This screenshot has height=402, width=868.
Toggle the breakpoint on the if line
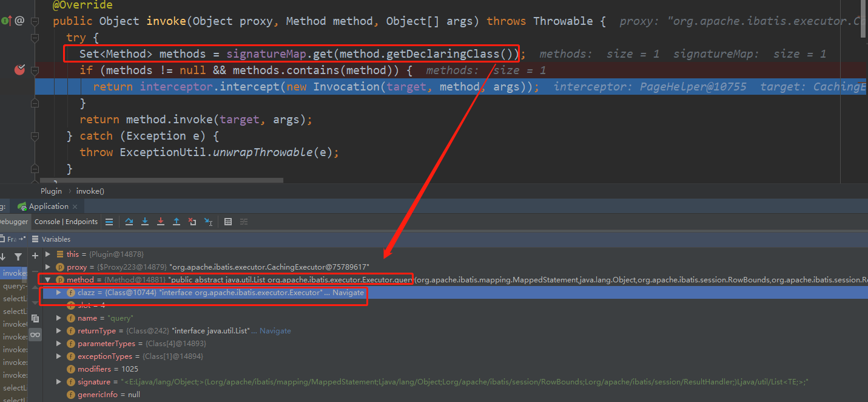pyautogui.click(x=19, y=70)
